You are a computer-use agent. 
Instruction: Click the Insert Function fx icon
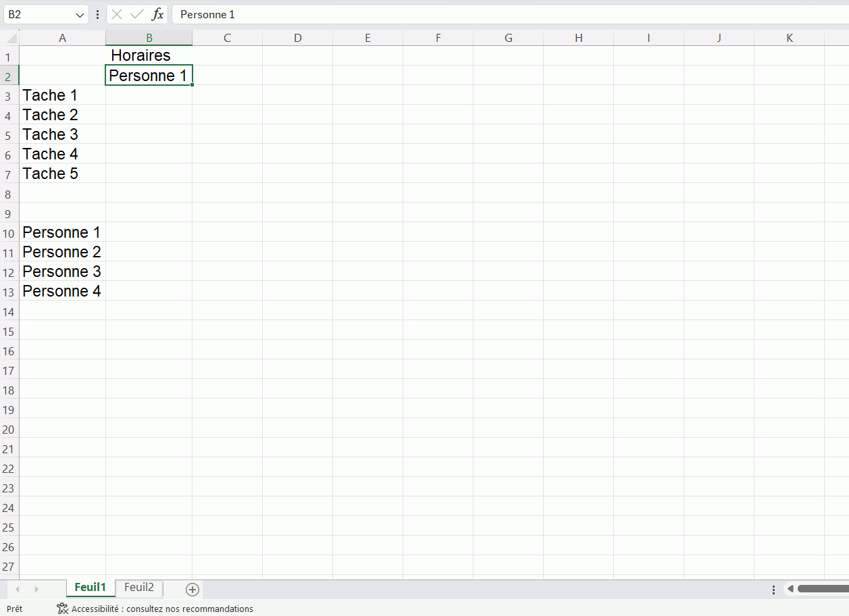pyautogui.click(x=157, y=14)
